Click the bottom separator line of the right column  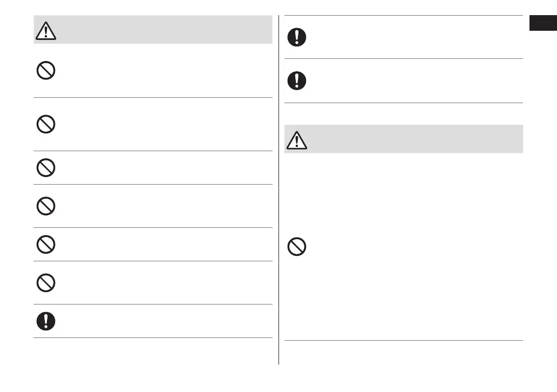tap(404, 340)
